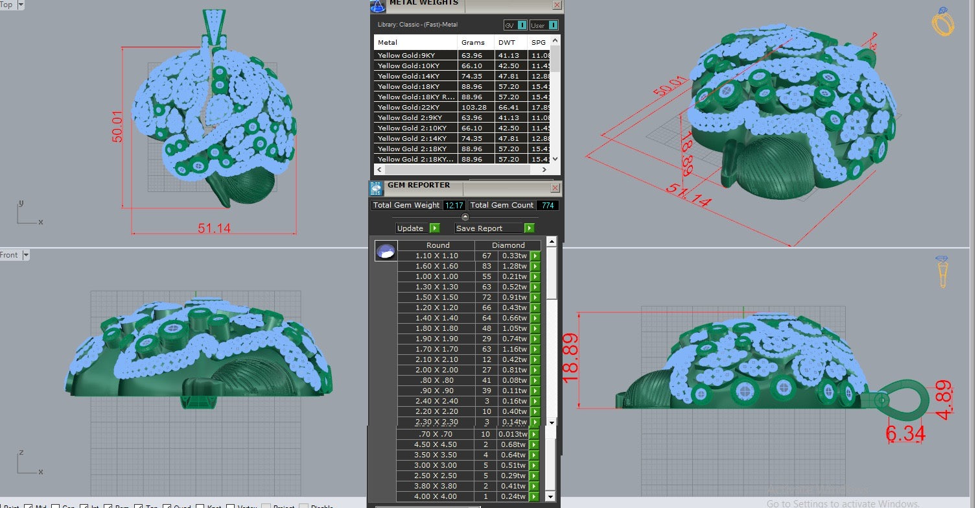The height and width of the screenshot is (508, 980).
Task: Enable the Knot osnap checkbox
Action: pos(201,506)
